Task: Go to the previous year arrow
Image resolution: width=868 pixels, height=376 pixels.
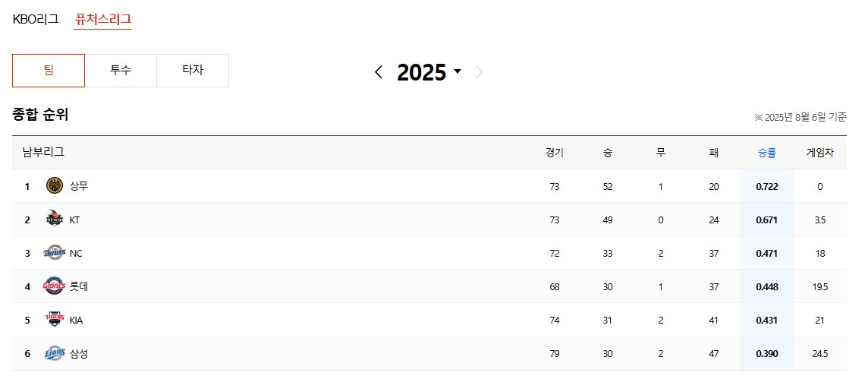Action: [379, 72]
